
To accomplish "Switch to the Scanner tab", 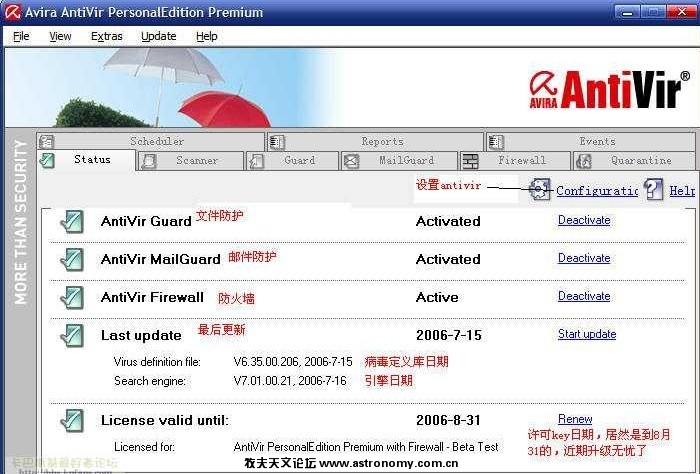I will 191,161.
